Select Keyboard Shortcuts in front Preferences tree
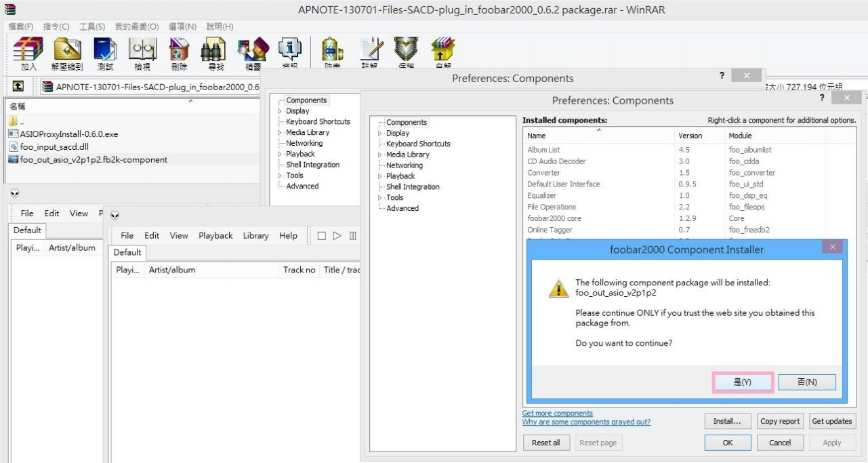The image size is (868, 463). [x=418, y=144]
